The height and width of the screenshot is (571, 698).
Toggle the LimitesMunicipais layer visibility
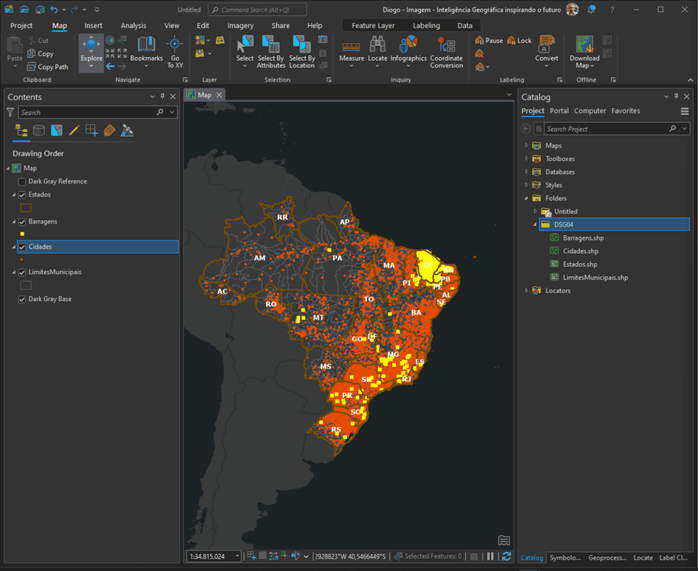coord(22,272)
